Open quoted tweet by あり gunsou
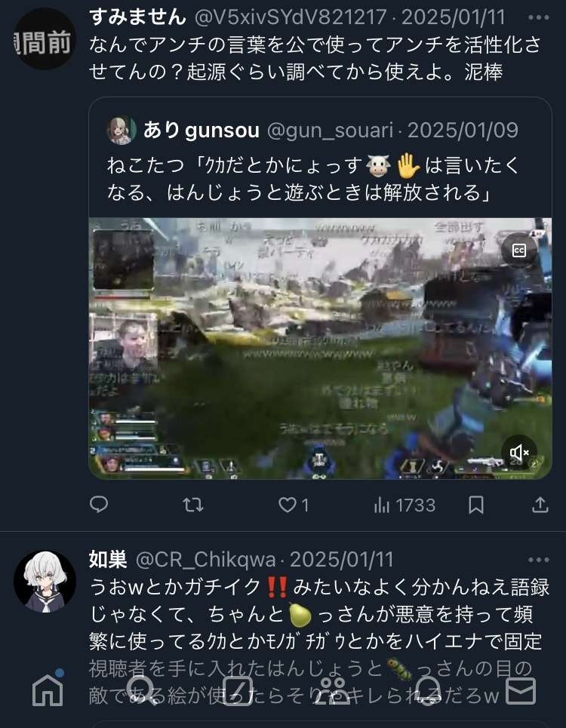This screenshot has height=728, width=566. [321, 157]
